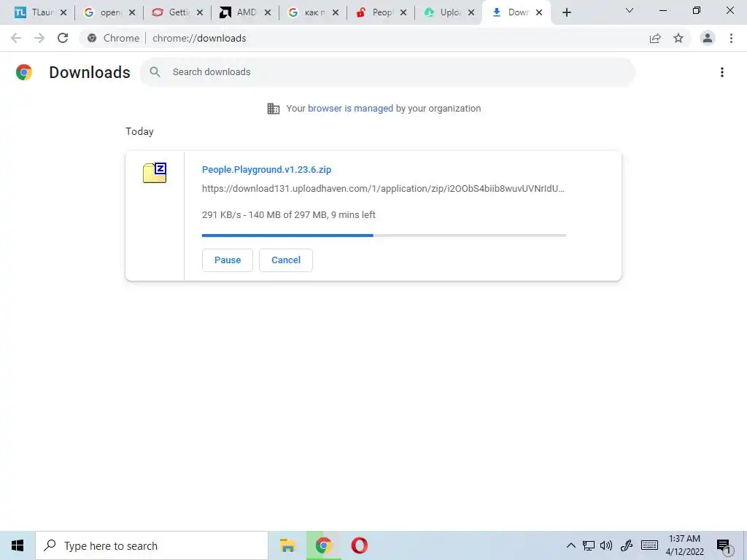Open the touch keyboard tray icon
Viewport: 747px width, 560px height.
coord(649,545)
